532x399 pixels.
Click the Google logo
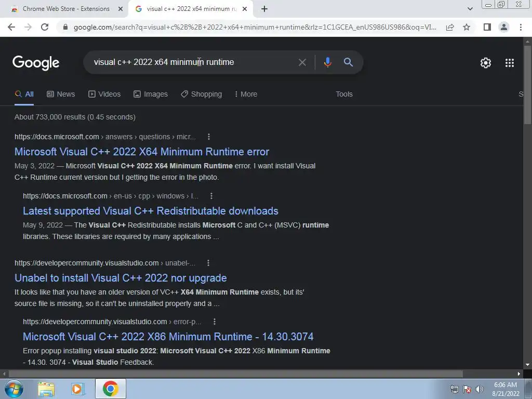36,63
